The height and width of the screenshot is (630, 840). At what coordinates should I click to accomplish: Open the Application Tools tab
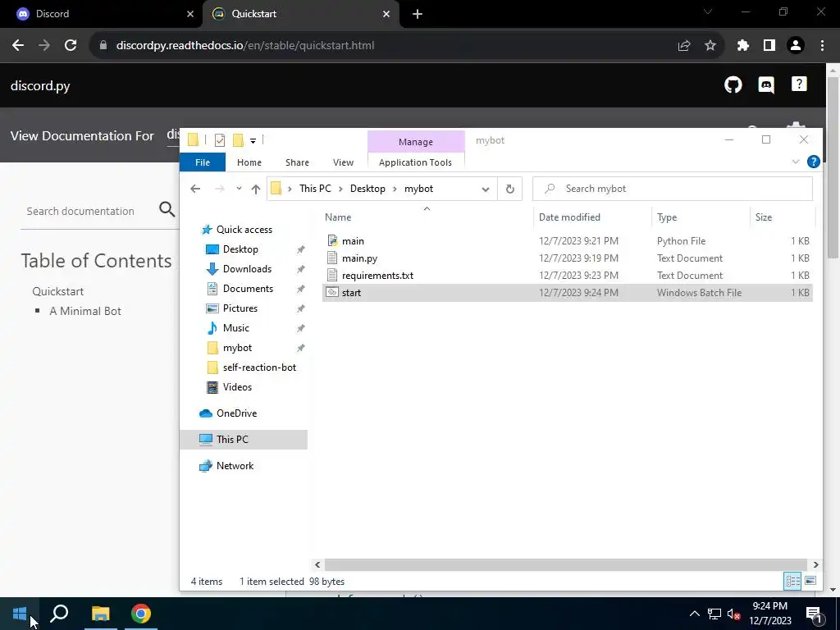[415, 162]
